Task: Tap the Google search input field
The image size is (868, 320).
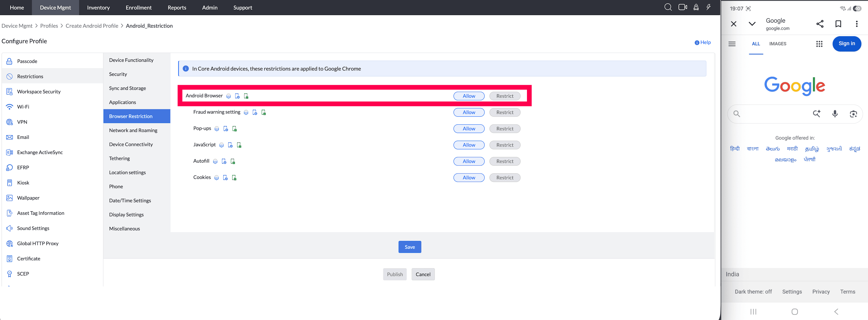Action: tap(775, 114)
